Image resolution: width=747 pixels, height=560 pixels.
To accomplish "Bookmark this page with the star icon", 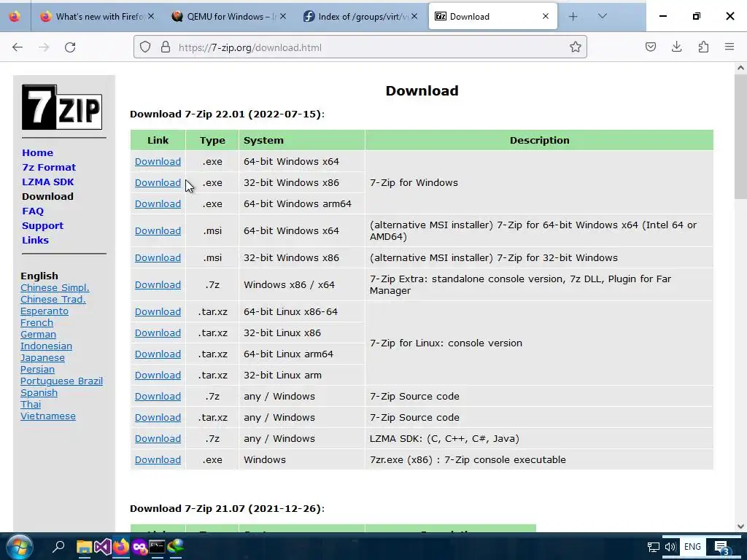I will coord(575,47).
